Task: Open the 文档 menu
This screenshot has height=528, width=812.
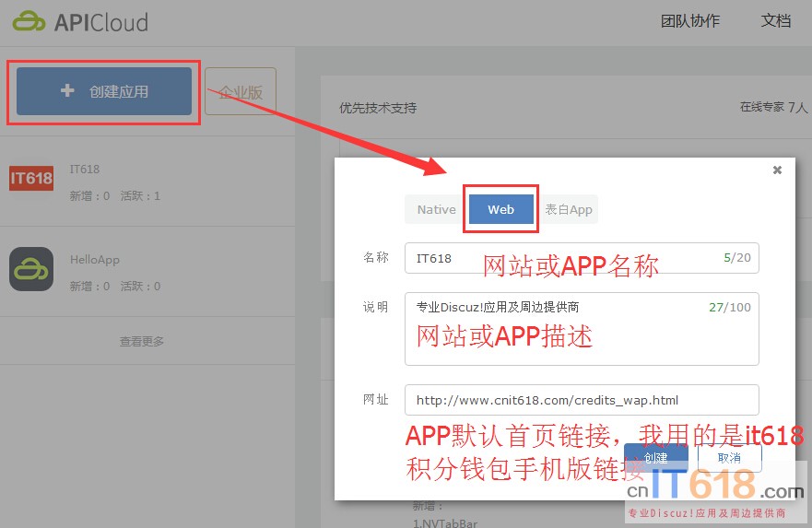Action: click(x=775, y=21)
